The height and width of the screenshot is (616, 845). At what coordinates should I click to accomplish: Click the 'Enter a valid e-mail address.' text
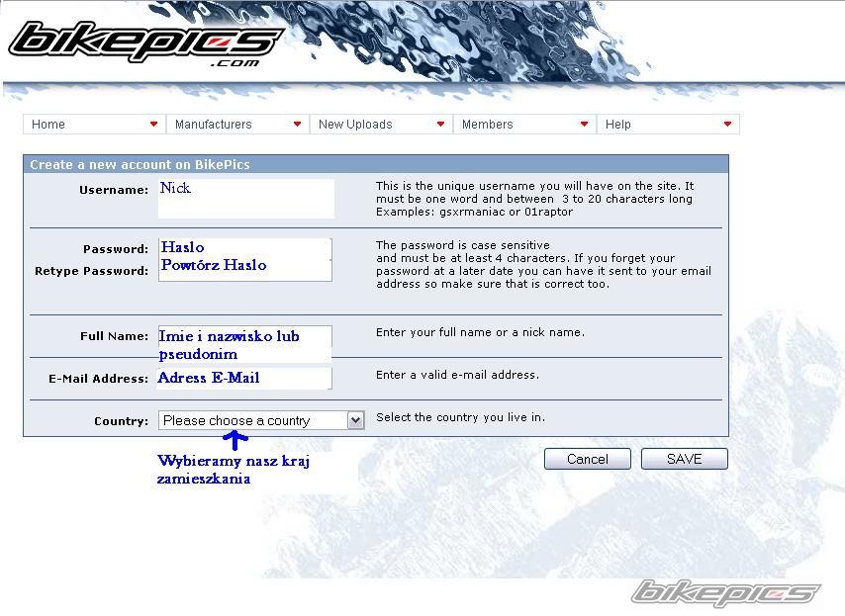pyautogui.click(x=457, y=375)
